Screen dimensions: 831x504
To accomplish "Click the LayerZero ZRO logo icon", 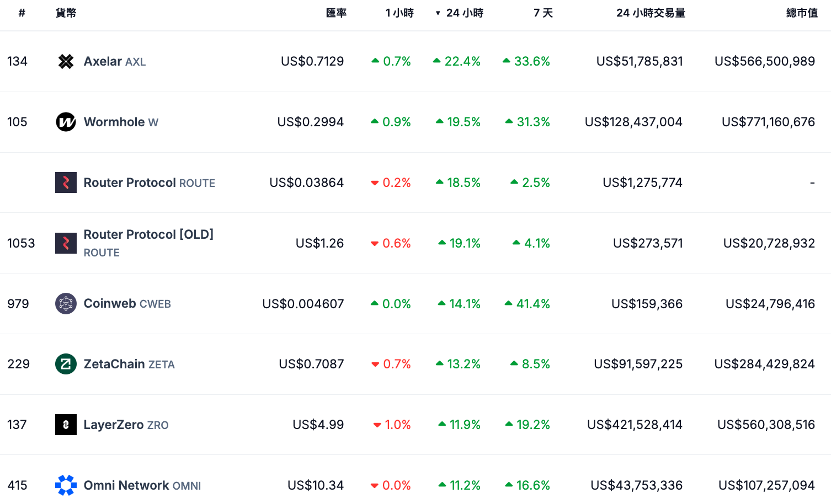I will click(66, 425).
